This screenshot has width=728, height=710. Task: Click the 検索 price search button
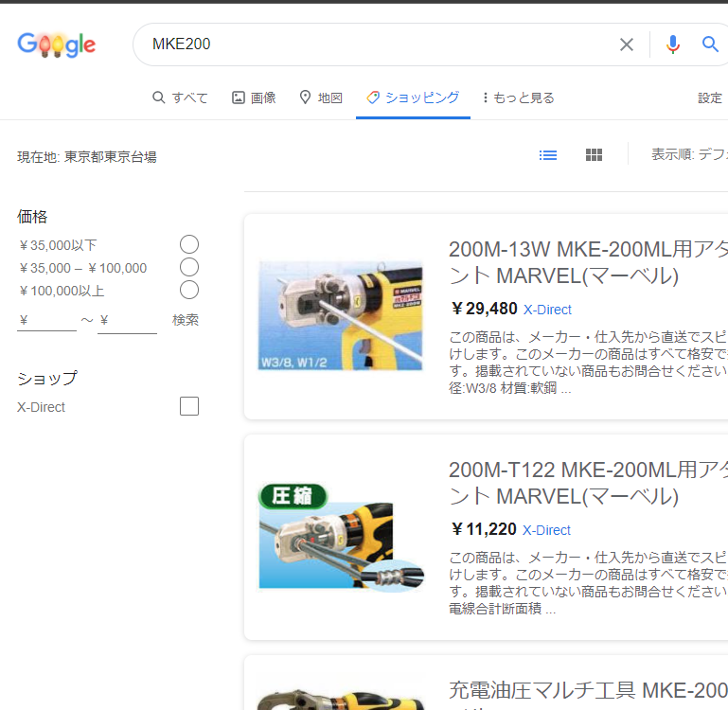(186, 320)
